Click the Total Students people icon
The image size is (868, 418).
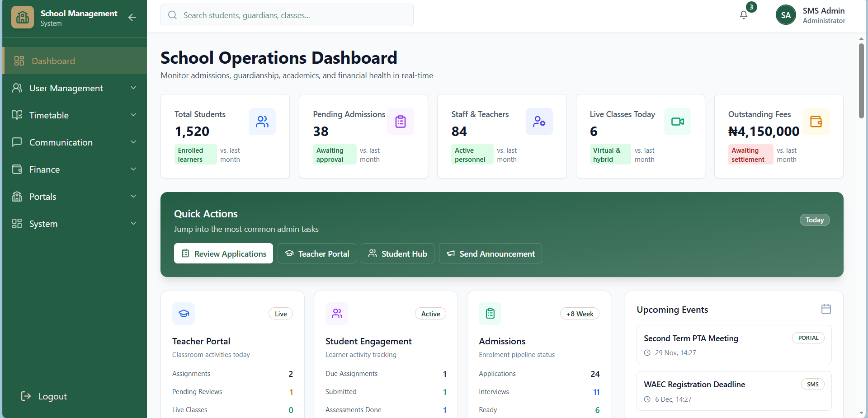click(262, 121)
